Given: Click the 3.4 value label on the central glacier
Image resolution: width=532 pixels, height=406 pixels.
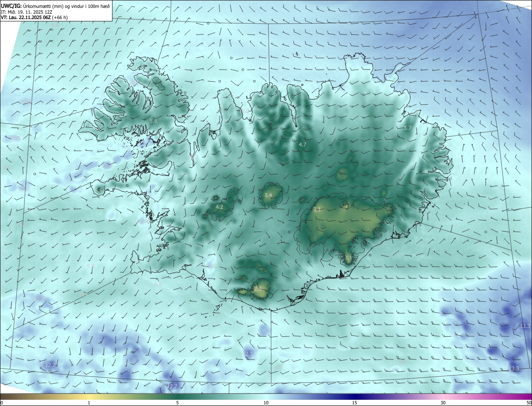Looking at the screenshot, I should [x=268, y=195].
